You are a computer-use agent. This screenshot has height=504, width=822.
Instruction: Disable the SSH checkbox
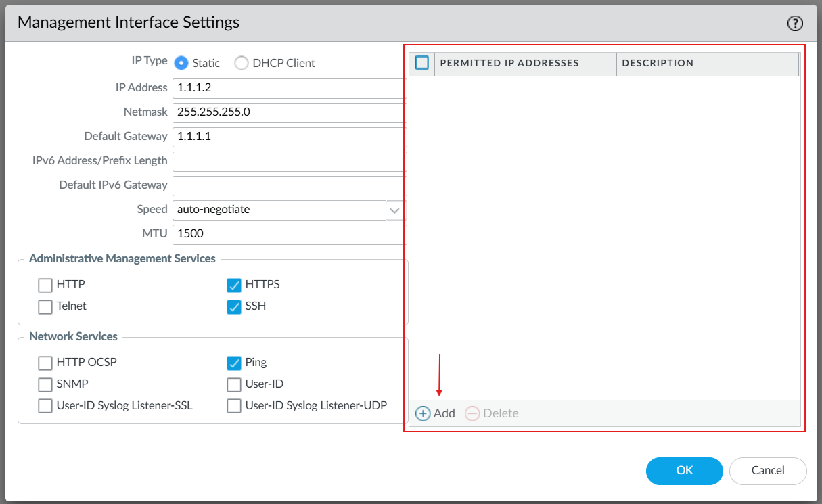point(234,306)
